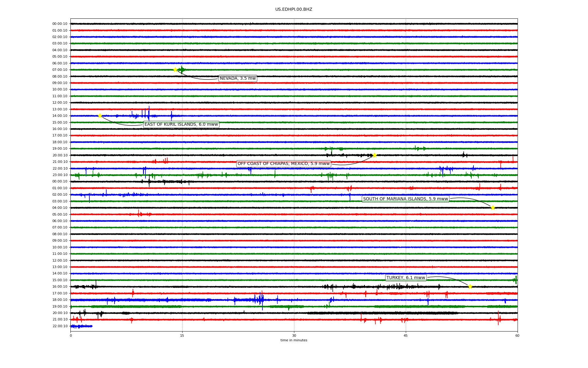Click the 18:00:10 label near the bottom
The width and height of the screenshot is (588, 368).
60,300
